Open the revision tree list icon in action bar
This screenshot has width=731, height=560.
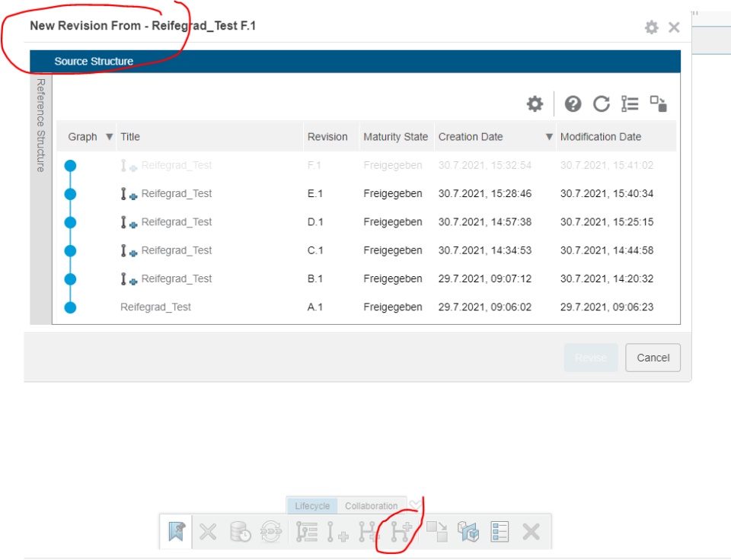click(x=307, y=532)
